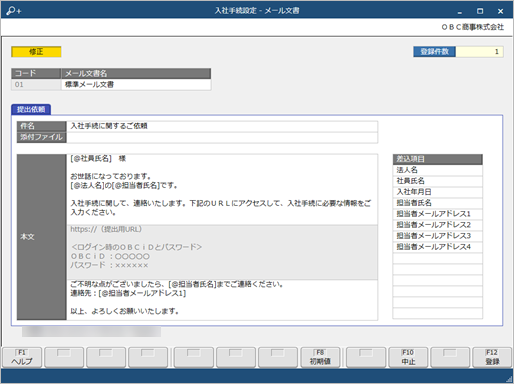Select 法人名 in the 差込項目 list
The height and width of the screenshot is (384, 514).
[x=438, y=170]
